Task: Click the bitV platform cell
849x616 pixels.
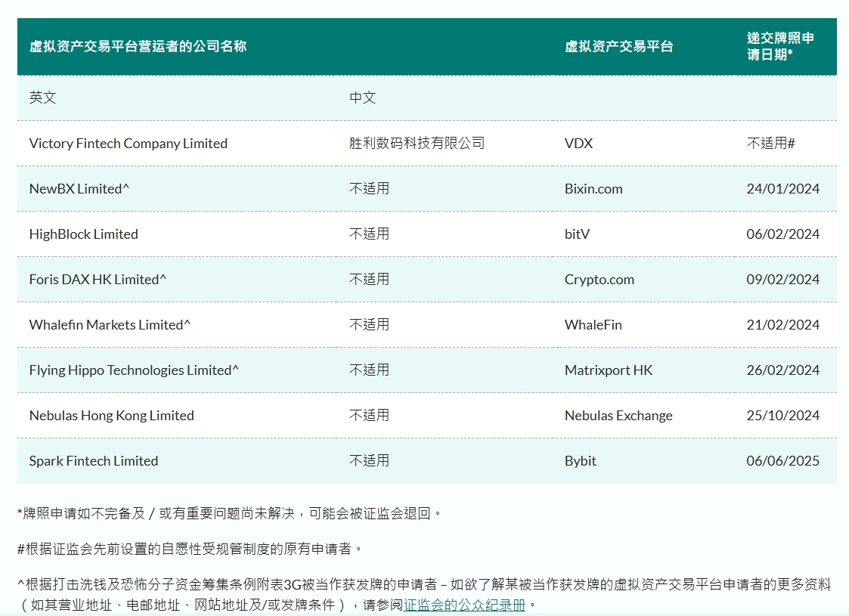Action: coord(577,234)
